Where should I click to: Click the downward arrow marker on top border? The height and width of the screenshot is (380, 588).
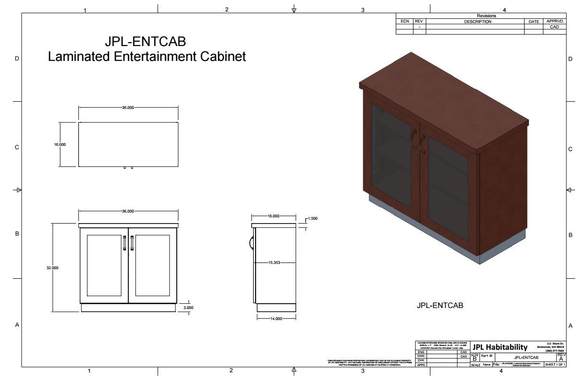(x=294, y=10)
